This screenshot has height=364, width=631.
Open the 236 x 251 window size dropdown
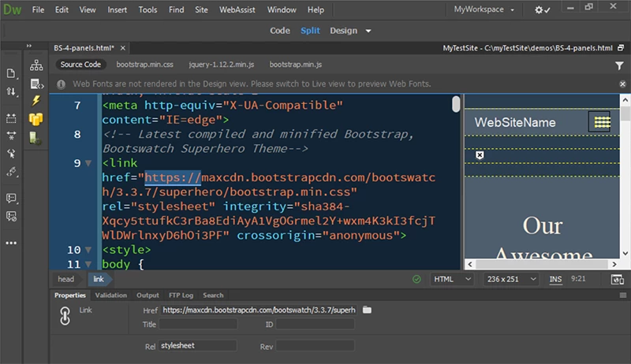point(511,279)
